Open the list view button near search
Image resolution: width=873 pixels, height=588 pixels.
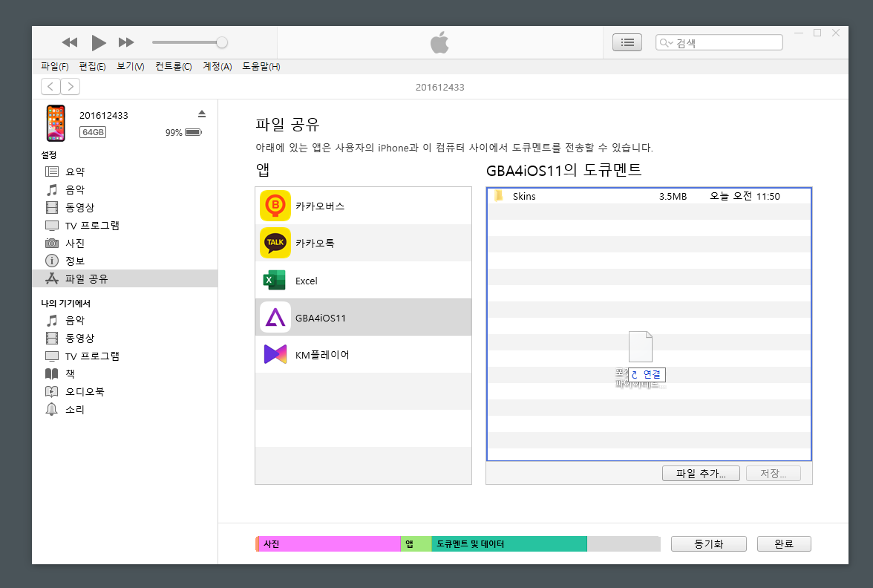(627, 42)
